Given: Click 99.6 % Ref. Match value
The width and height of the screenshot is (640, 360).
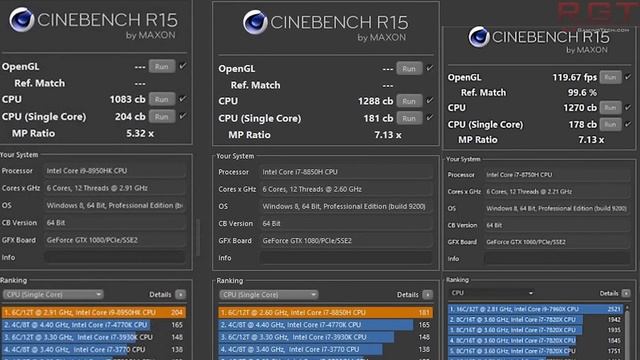Looking at the screenshot, I should (582, 93).
